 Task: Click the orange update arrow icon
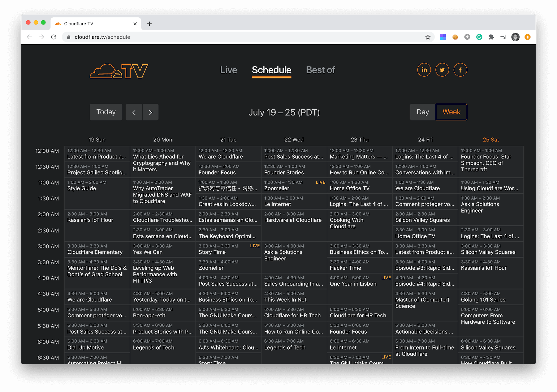tap(528, 37)
